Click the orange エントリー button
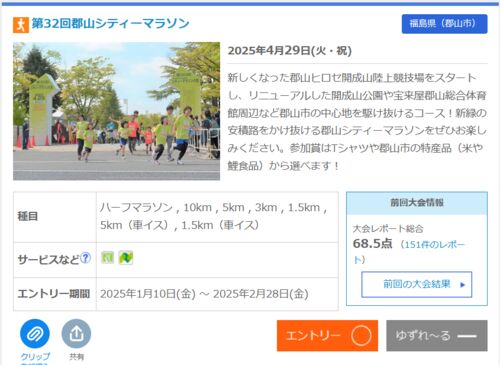Viewport: 500px width, 365px height. (x=327, y=335)
